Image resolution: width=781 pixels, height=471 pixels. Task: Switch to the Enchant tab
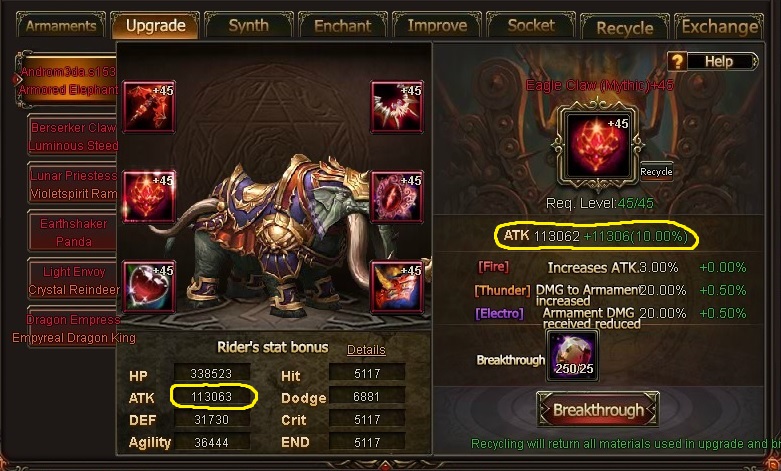(343, 25)
